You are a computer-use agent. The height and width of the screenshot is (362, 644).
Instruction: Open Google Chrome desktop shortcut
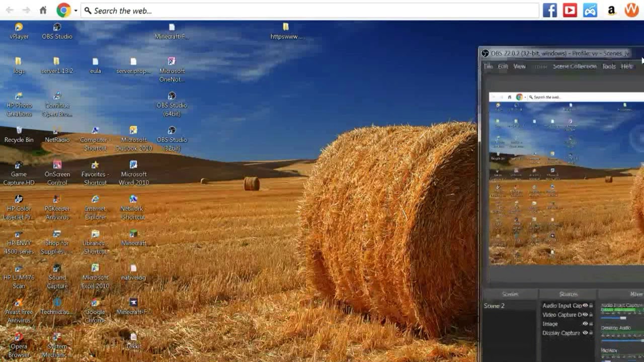point(95,311)
